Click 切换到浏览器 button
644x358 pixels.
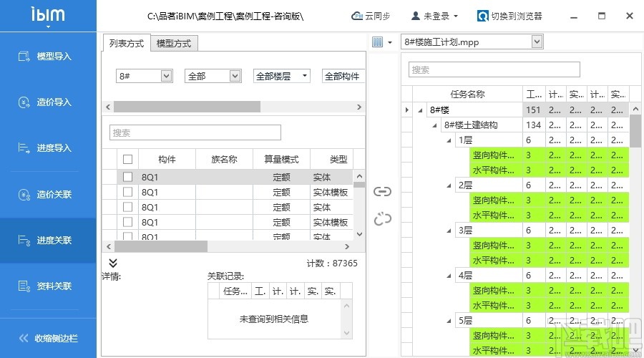tap(509, 16)
